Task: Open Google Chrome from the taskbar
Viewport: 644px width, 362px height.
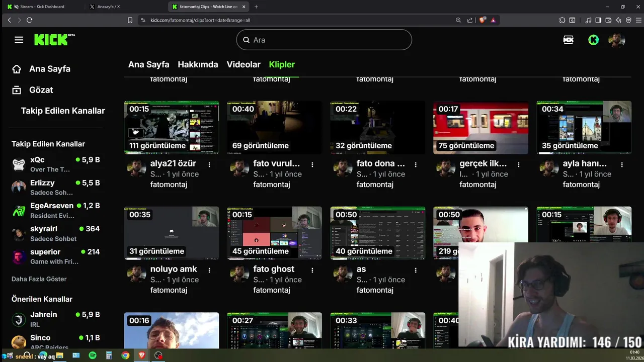Action: (125, 355)
